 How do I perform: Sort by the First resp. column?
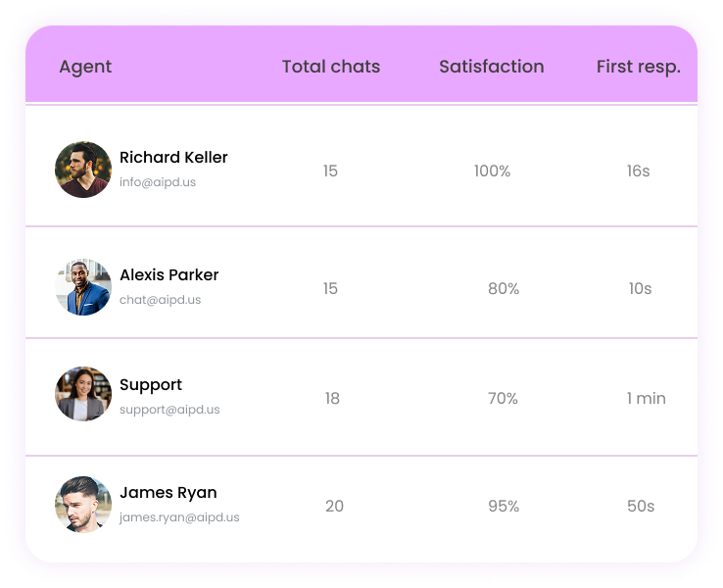pos(638,67)
